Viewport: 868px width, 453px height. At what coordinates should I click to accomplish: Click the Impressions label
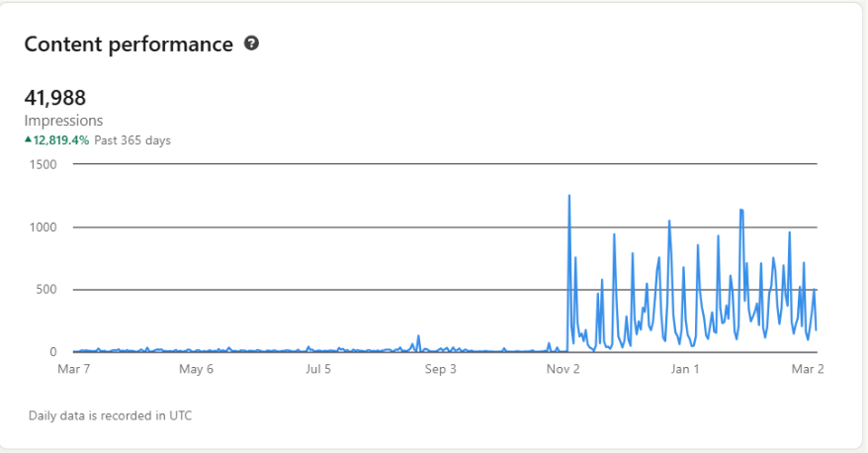[63, 121]
